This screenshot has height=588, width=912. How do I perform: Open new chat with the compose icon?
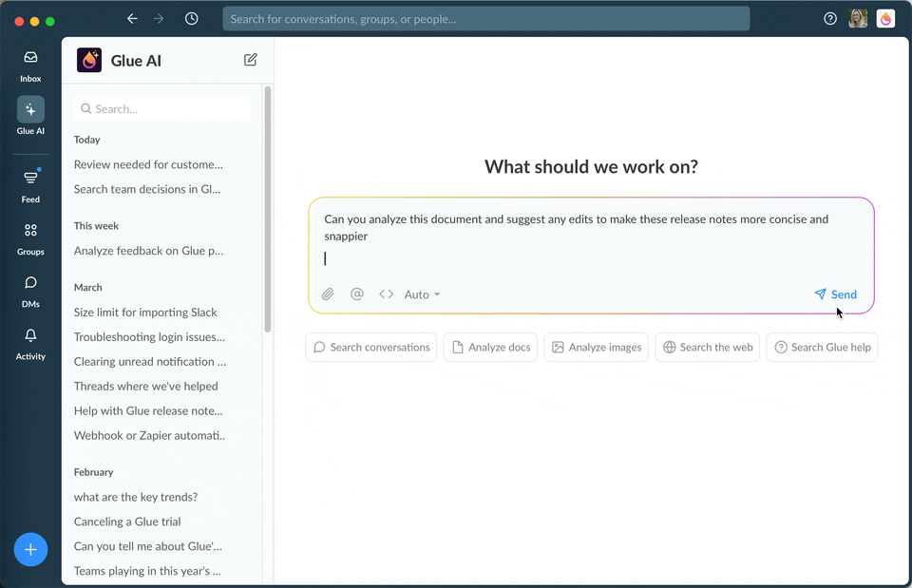pyautogui.click(x=251, y=60)
